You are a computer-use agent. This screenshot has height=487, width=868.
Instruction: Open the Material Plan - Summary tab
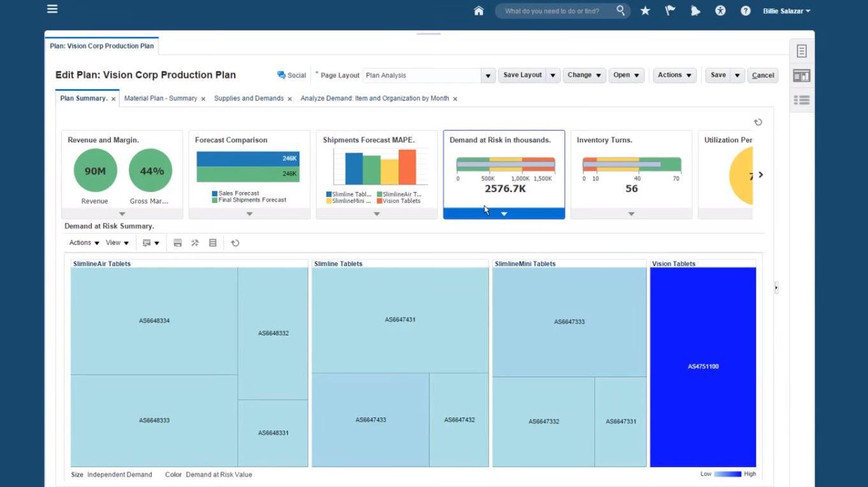coord(159,98)
